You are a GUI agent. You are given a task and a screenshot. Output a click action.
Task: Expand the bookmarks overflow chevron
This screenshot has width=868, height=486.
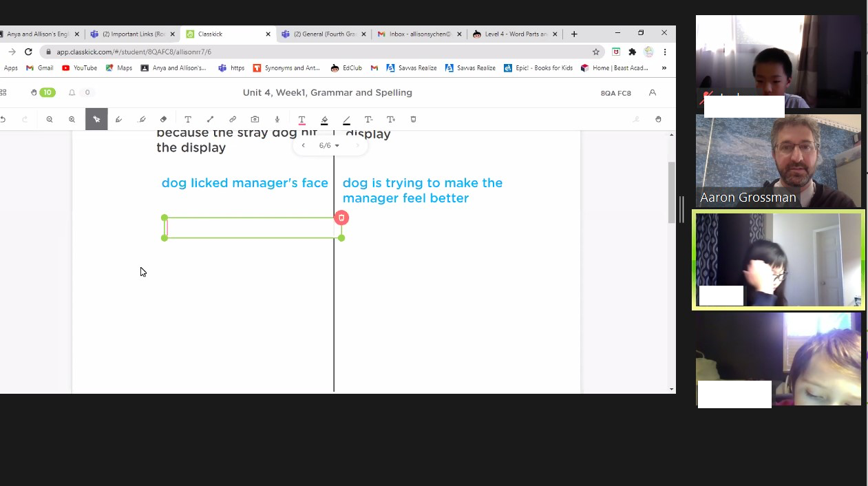click(x=664, y=68)
